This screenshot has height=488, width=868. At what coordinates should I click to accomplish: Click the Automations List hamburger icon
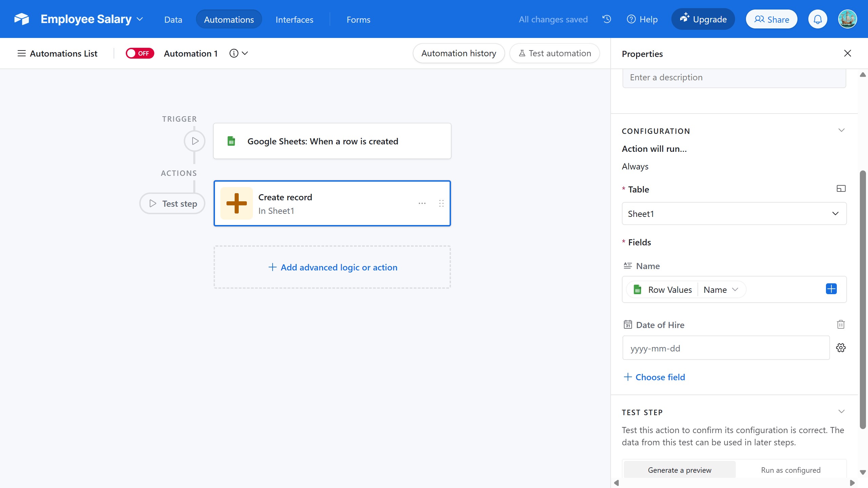(21, 53)
